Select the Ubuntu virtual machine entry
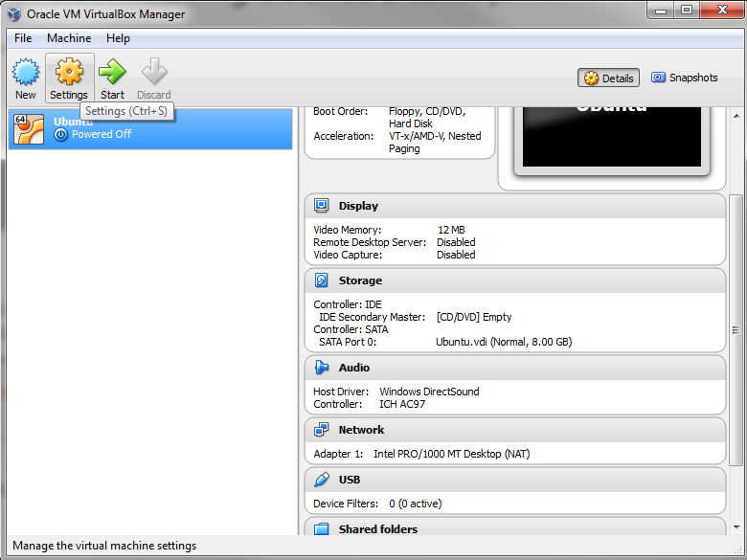 150,128
